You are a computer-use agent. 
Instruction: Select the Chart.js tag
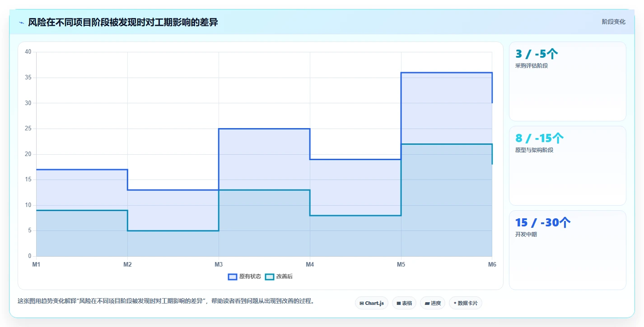point(372,303)
